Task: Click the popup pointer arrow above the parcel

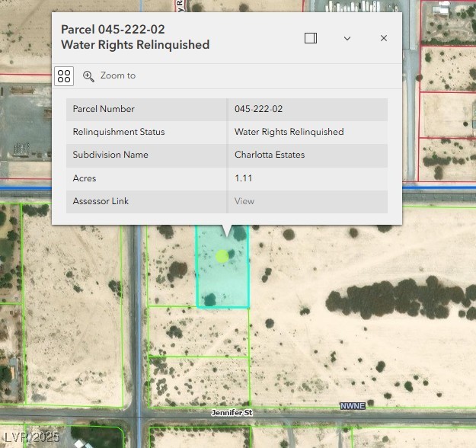Action: [x=226, y=230]
